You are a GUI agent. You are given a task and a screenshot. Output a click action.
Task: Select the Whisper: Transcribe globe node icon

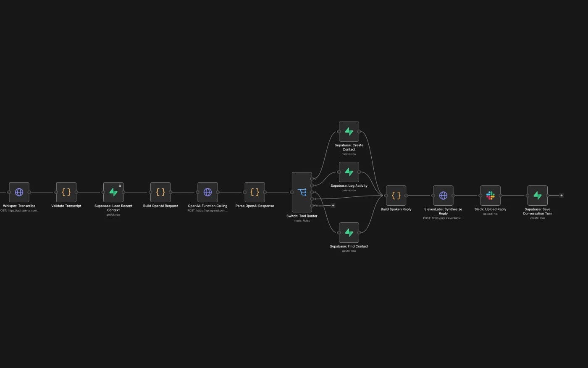click(19, 192)
